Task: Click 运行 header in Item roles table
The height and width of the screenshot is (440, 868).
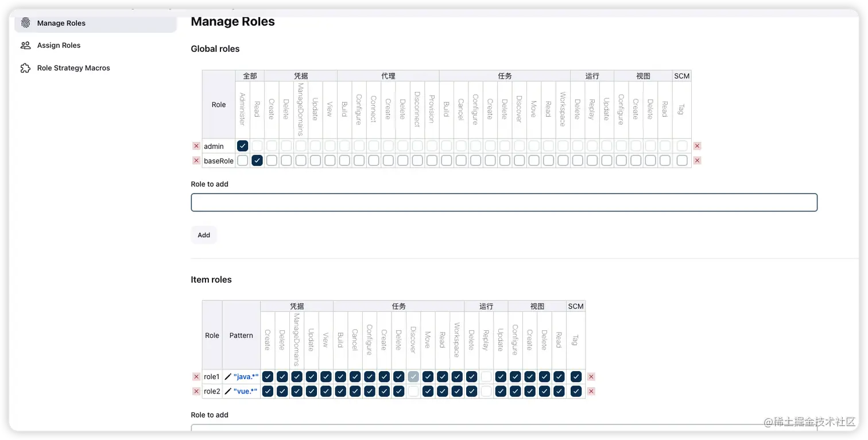Action: [x=486, y=306]
